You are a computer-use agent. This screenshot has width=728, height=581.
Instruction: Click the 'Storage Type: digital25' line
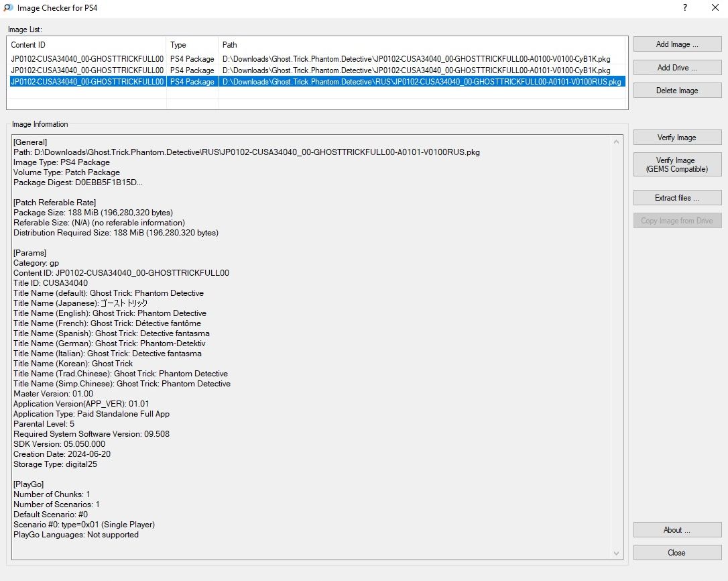tap(55, 464)
